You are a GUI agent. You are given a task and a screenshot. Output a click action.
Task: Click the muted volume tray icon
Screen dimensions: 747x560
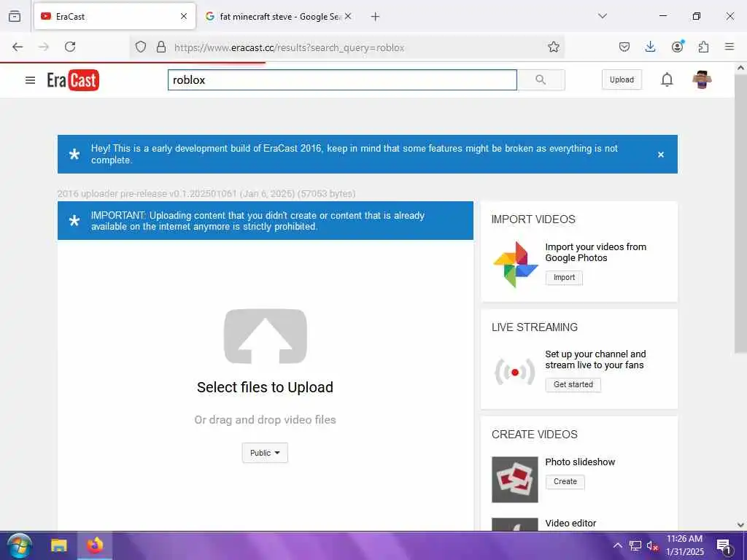click(x=651, y=545)
